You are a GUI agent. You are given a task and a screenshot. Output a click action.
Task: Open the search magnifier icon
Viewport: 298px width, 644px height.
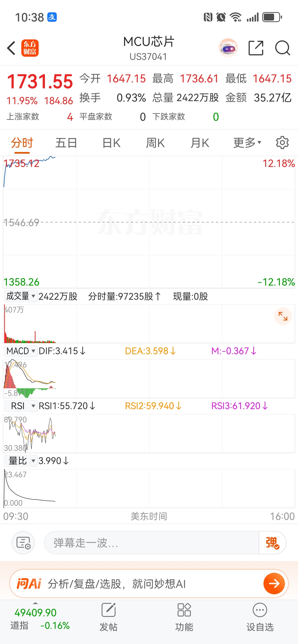coord(283,48)
